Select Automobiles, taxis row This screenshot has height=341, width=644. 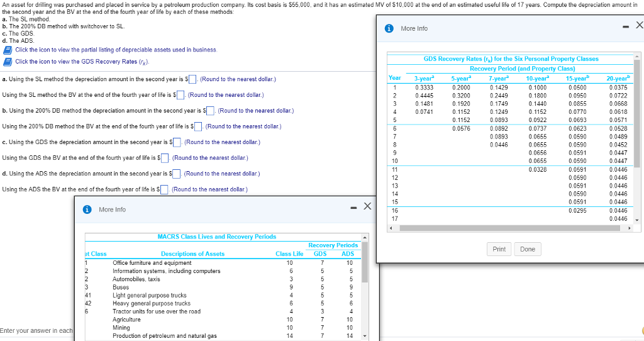[x=223, y=279]
